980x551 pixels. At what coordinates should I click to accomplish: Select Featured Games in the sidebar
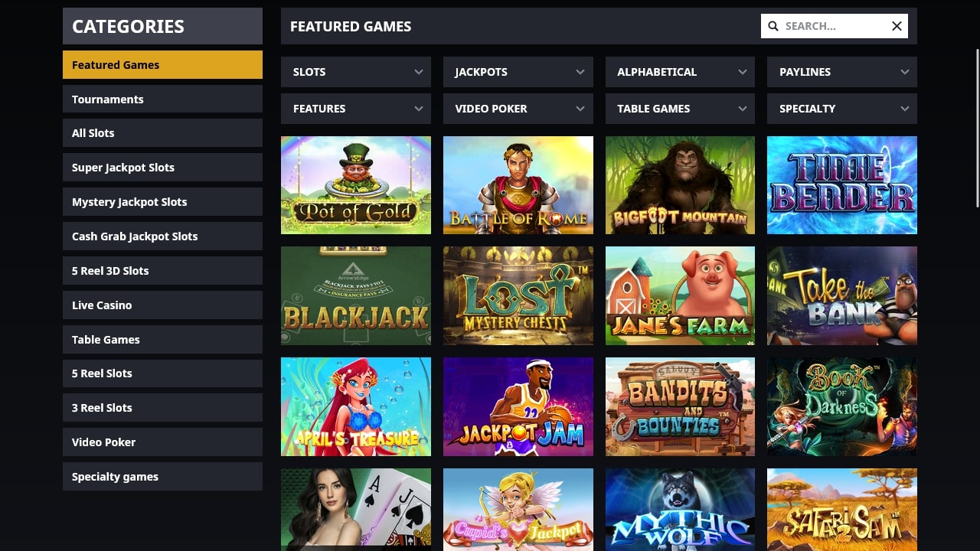pos(162,64)
